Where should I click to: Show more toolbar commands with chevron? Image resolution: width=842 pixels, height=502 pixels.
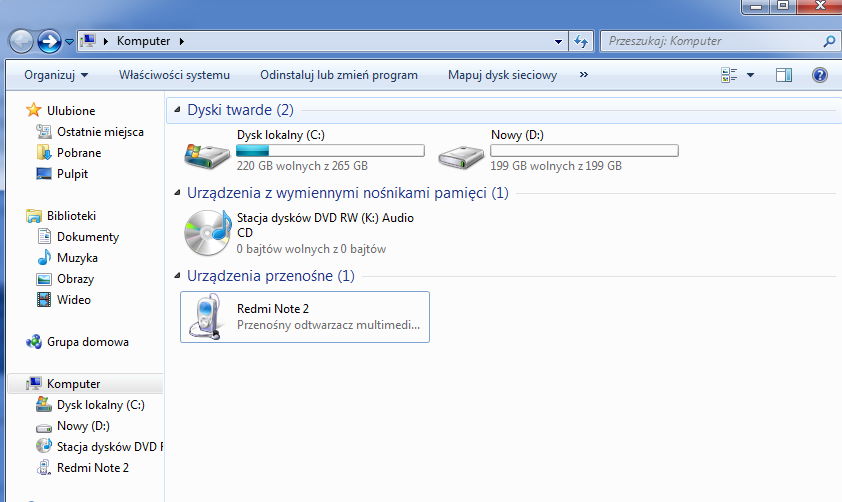584,75
